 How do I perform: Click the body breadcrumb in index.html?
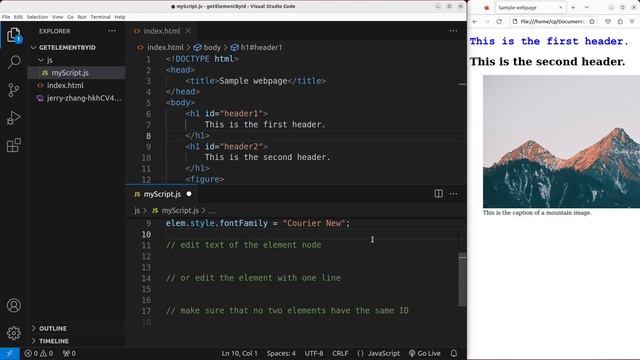point(207,47)
